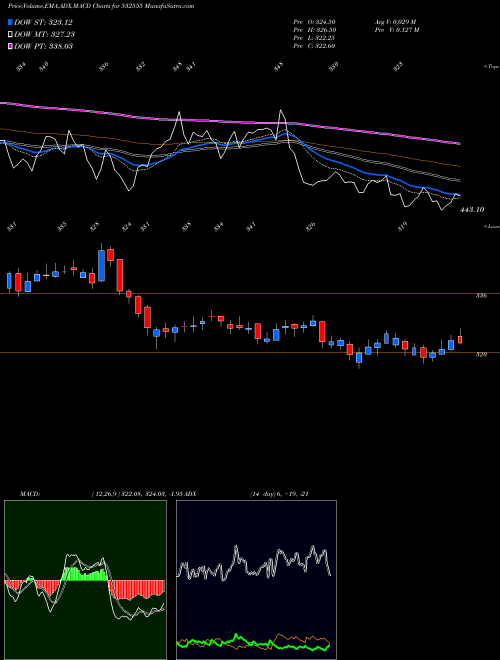This screenshot has height=660, width=500.
Task: Click the 334 label in tops row
Action: point(21,67)
